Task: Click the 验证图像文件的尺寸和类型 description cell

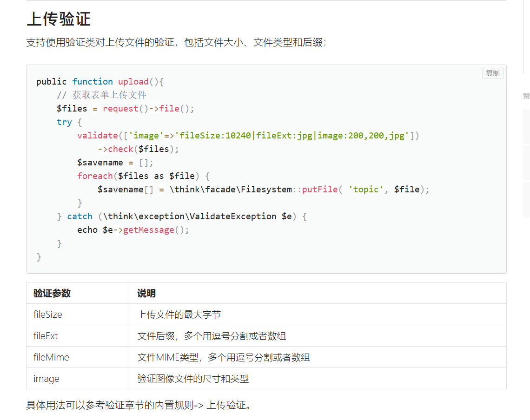Action: coord(193,379)
